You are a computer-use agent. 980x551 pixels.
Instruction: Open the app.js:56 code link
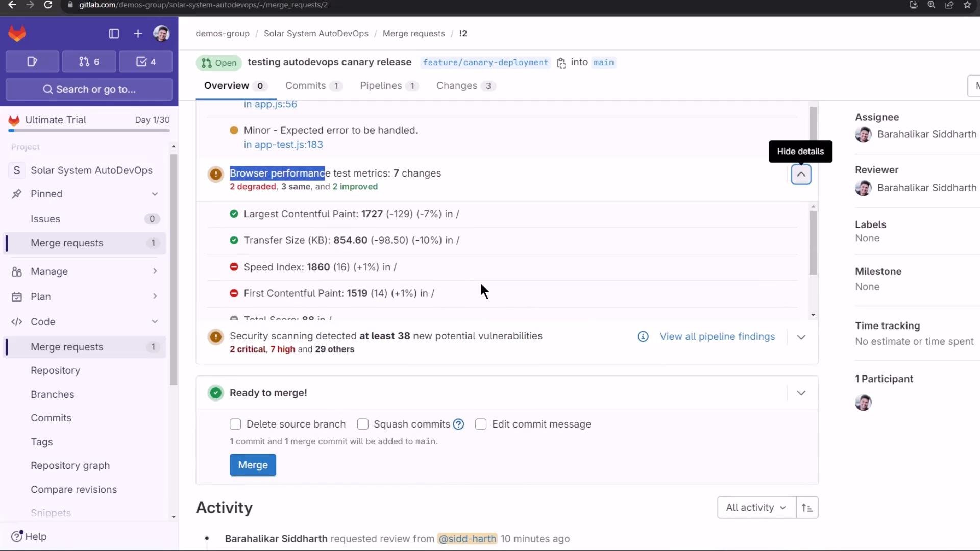coord(270,104)
